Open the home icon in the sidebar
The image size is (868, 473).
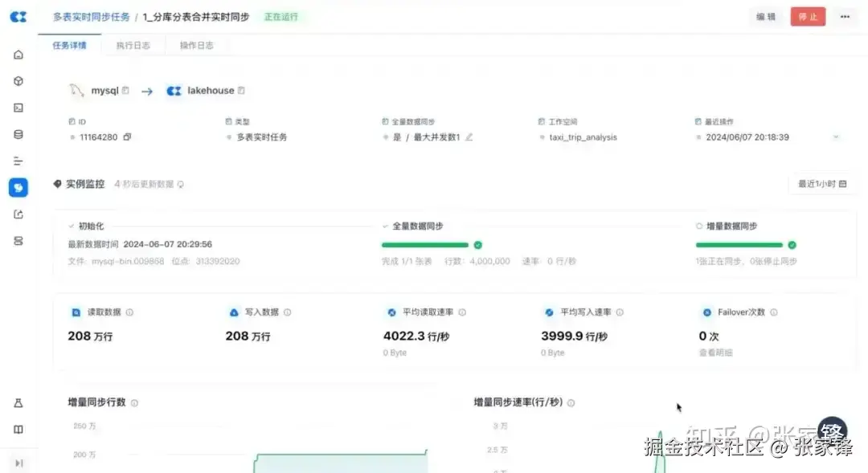18,55
